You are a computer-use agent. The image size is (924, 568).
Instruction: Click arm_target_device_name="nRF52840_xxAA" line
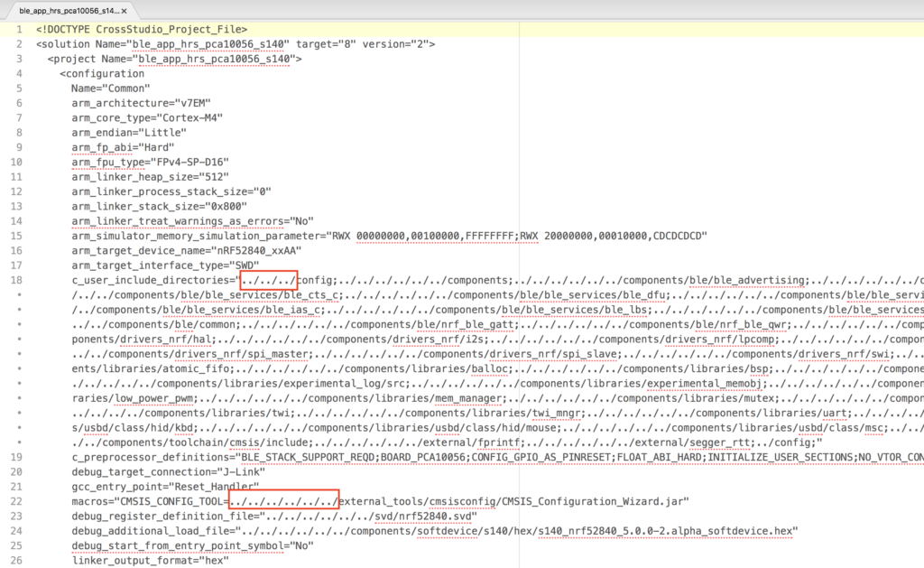[187, 250]
